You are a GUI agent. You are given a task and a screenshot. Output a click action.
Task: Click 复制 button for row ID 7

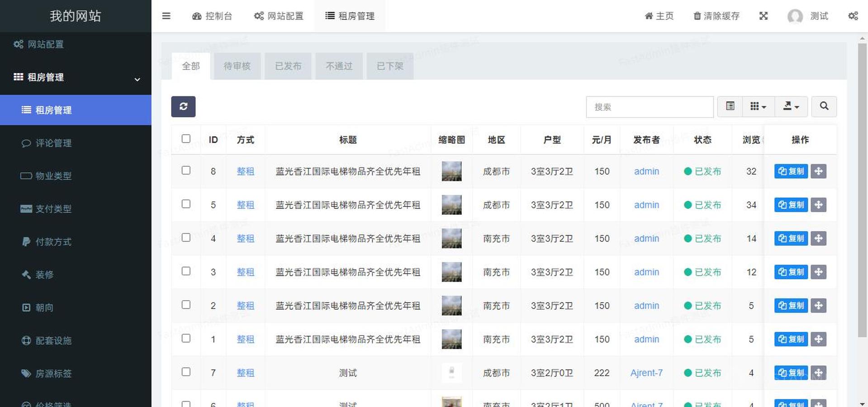(791, 373)
